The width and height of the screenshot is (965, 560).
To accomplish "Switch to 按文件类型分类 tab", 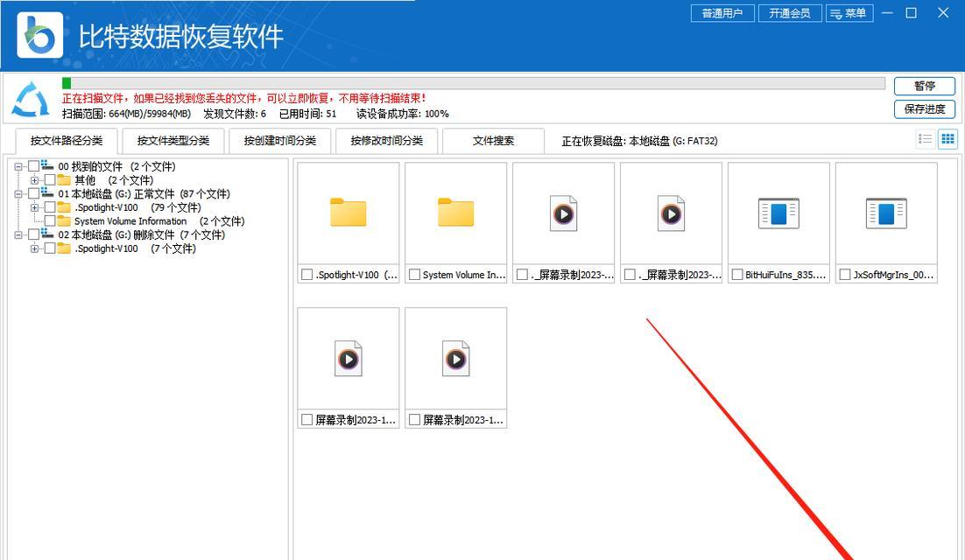I will (173, 141).
